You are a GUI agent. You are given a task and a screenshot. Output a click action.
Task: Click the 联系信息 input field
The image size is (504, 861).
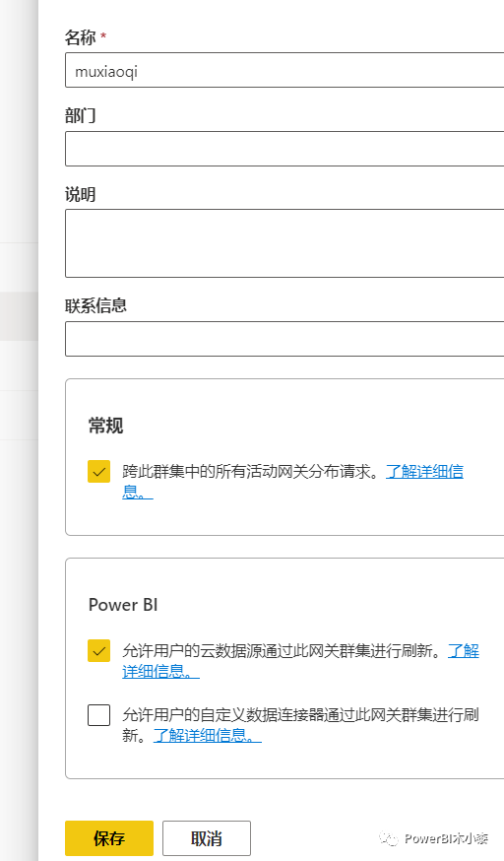pyautogui.click(x=284, y=339)
